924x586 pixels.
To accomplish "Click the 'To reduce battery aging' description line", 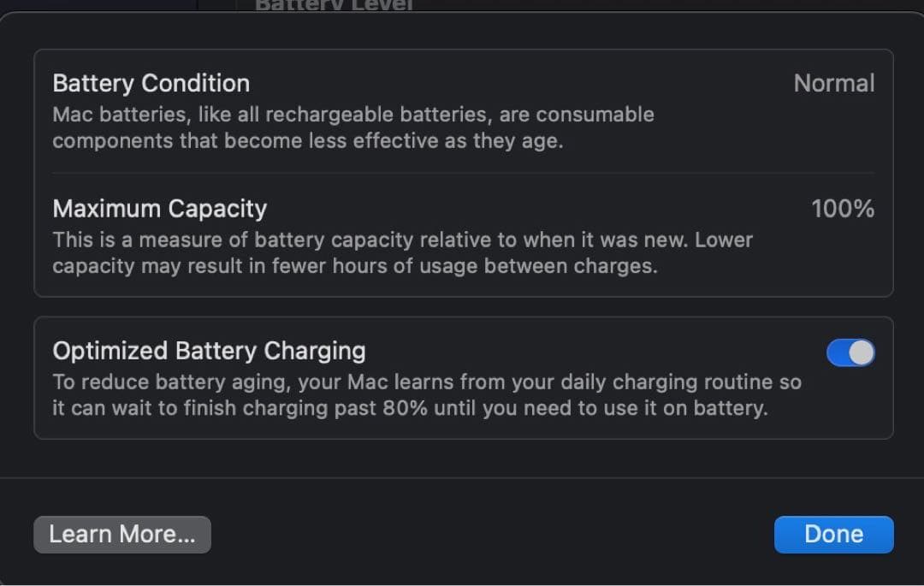I will point(426,382).
